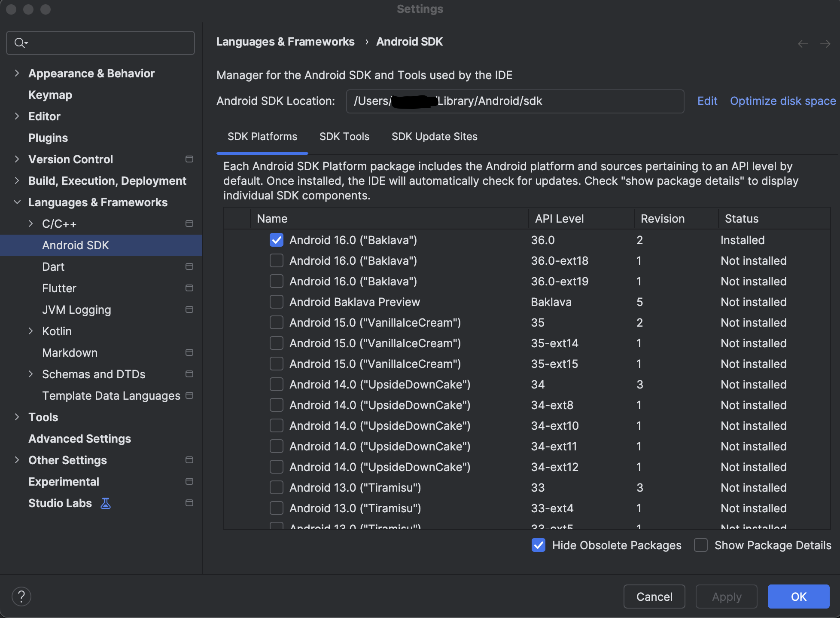Click the modified-settings indicator beside Dart
The width and height of the screenshot is (840, 618).
(x=189, y=266)
